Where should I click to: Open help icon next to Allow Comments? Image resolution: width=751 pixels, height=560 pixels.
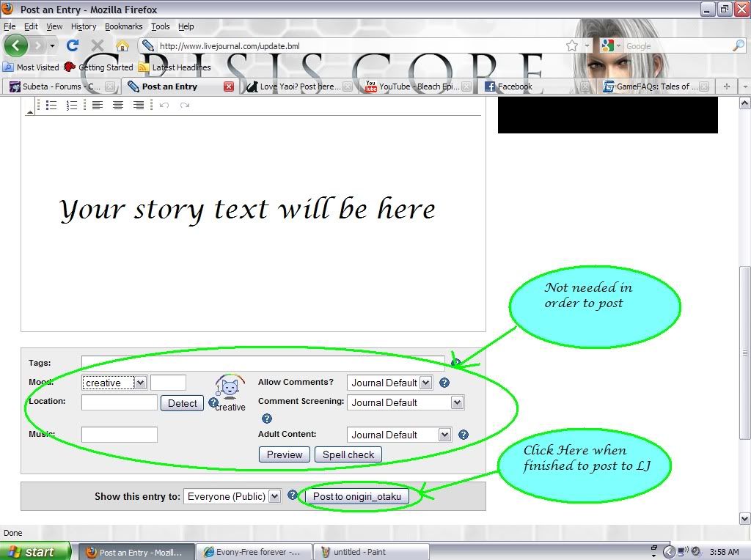444,383
